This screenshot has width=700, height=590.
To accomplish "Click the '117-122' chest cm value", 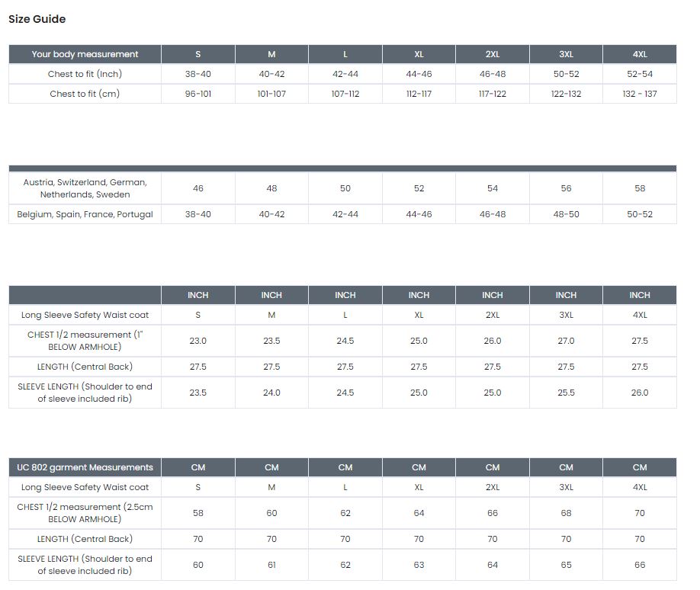I will tap(493, 94).
